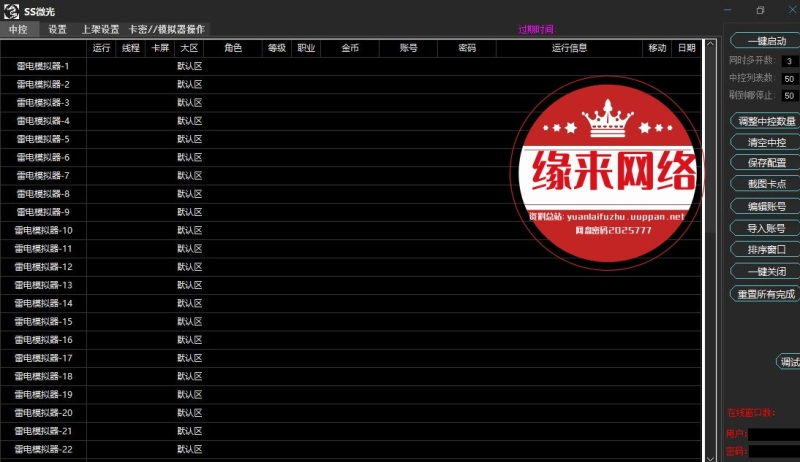The width and height of the screenshot is (800, 462).
Task: Click the 运行 column header
Action: (x=102, y=48)
